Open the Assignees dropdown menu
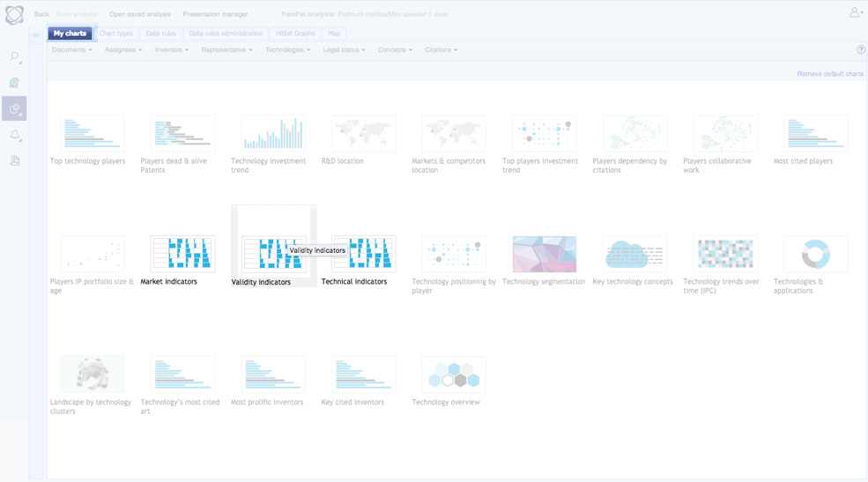This screenshot has height=482, width=868. pos(123,50)
